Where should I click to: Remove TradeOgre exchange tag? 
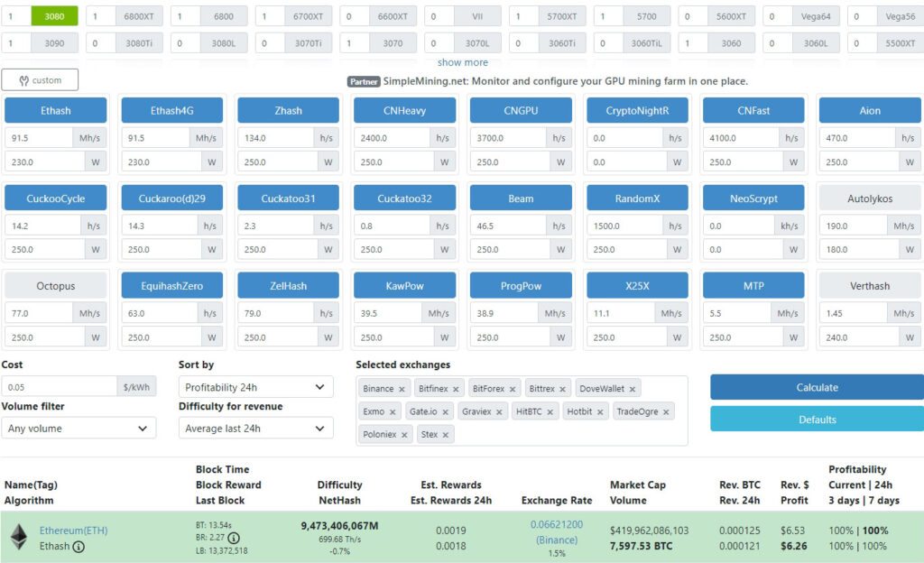[665, 412]
